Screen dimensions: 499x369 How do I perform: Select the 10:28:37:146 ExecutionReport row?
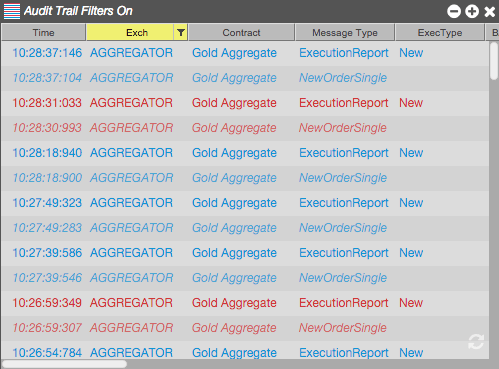click(245, 53)
